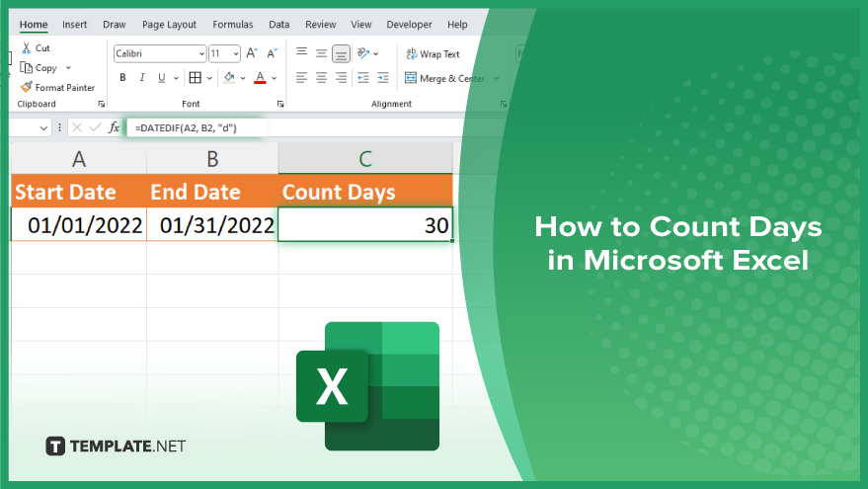Select the cell showing 30
Image resolution: width=868 pixels, height=489 pixels.
tap(365, 225)
